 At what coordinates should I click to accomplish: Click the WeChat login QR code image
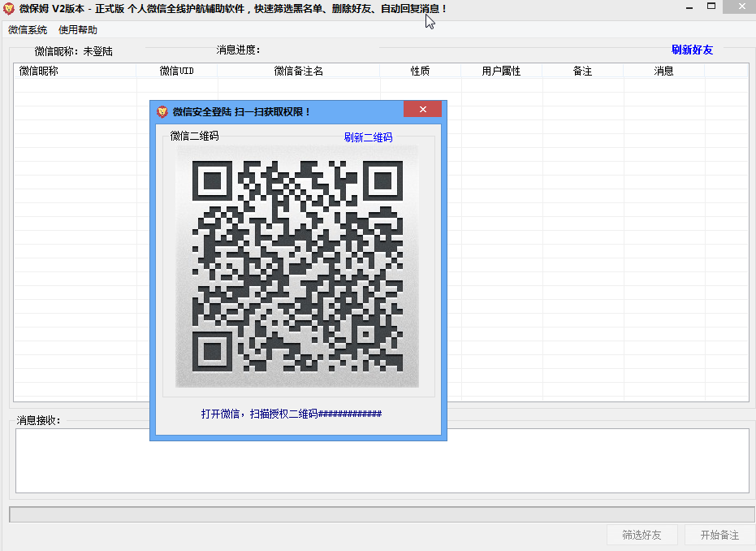(297, 267)
